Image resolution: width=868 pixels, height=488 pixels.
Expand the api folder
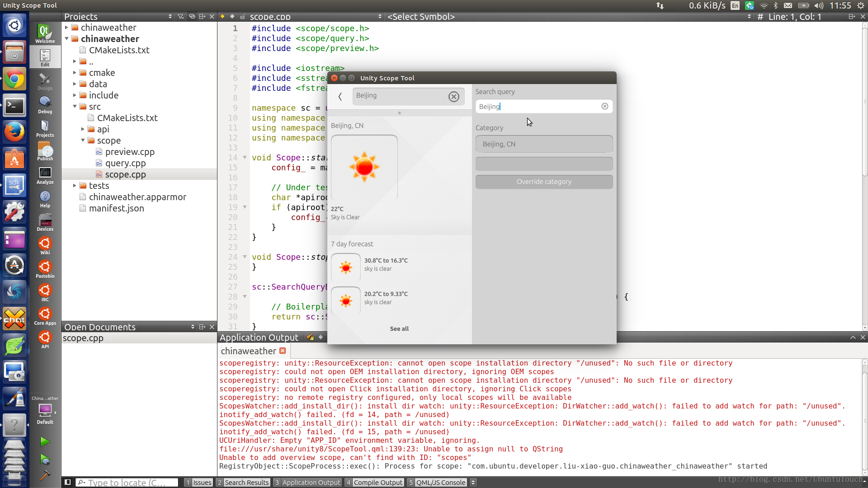tap(83, 129)
